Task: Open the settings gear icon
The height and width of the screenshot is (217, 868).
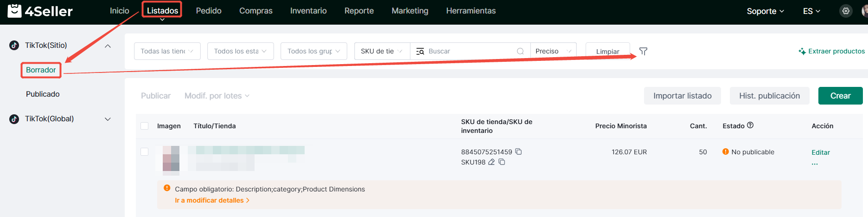Action: pyautogui.click(x=846, y=11)
